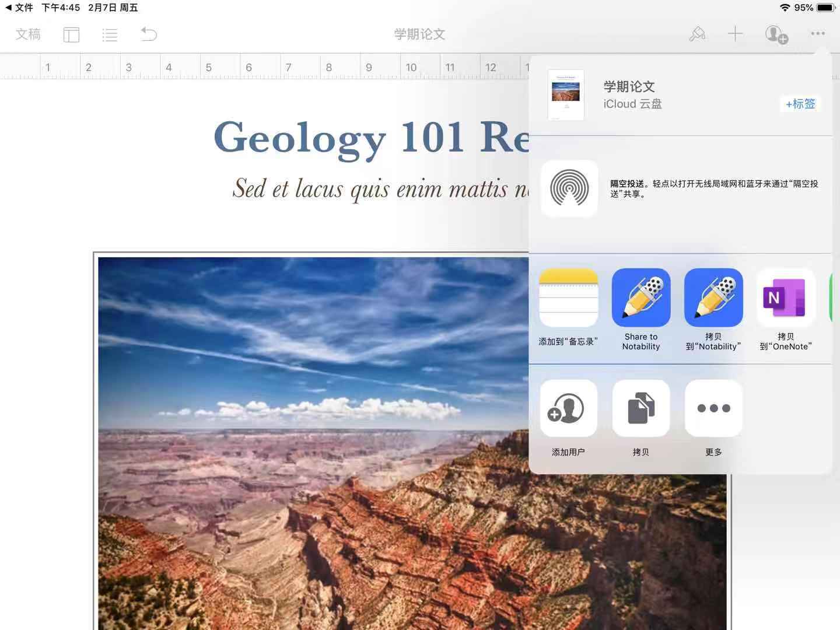840x630 pixels.
Task: Tap the 隔空投送 description text
Action: 714,188
